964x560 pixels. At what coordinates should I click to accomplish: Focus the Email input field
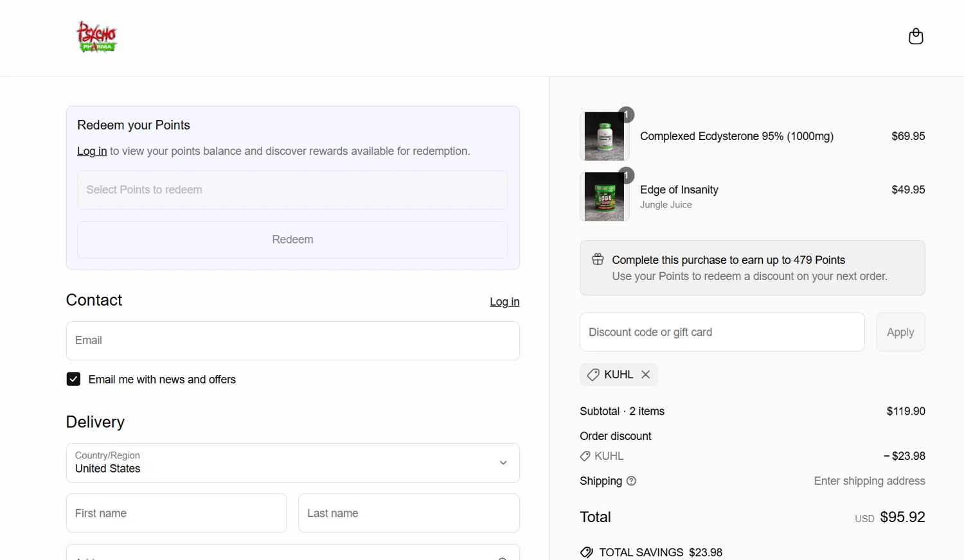point(292,340)
